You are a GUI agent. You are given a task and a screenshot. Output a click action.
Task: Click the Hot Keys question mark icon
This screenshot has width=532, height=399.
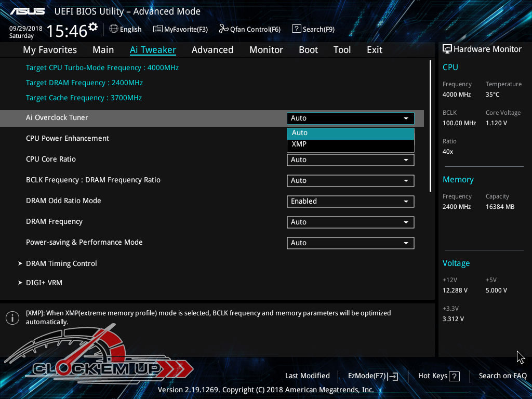(x=454, y=376)
